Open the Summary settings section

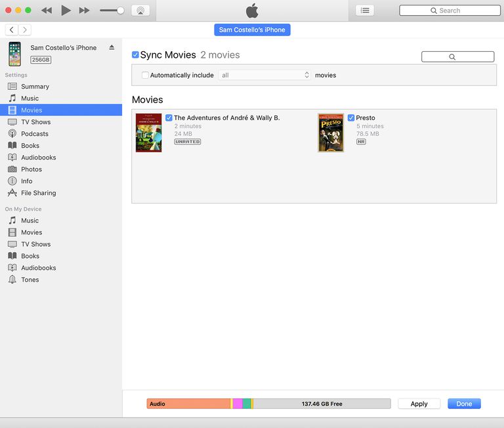(x=61, y=87)
